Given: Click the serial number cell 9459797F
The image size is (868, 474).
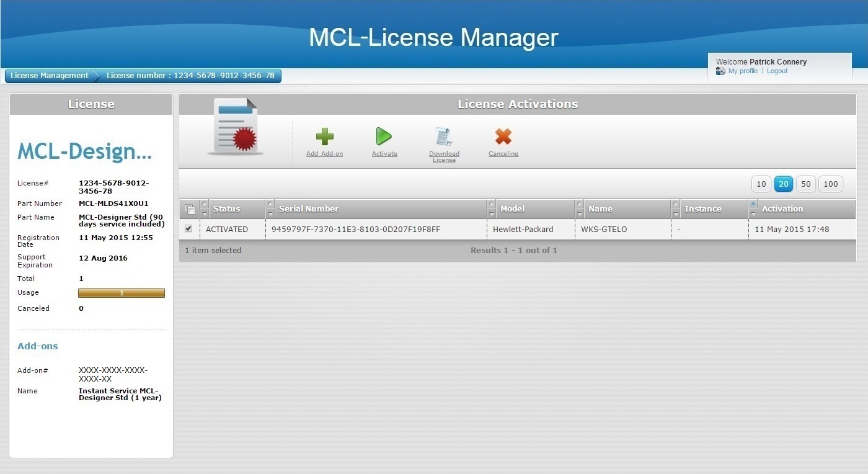Looking at the screenshot, I should 356,230.
